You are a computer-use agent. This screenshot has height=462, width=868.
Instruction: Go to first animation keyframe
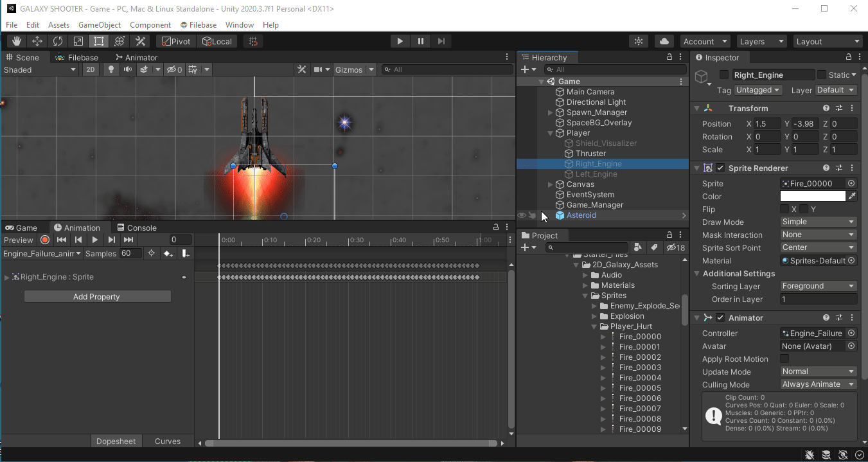(x=62, y=240)
